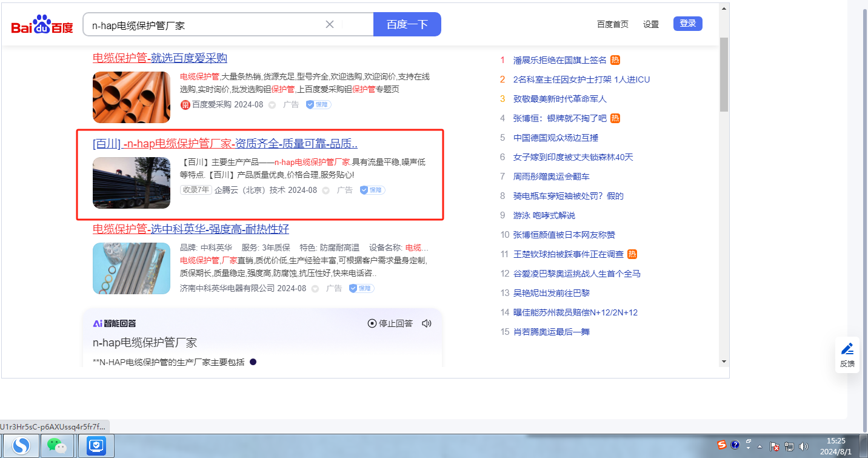Click the Sogou input method tray icon
Image resolution: width=868 pixels, height=458 pixels.
(x=721, y=445)
